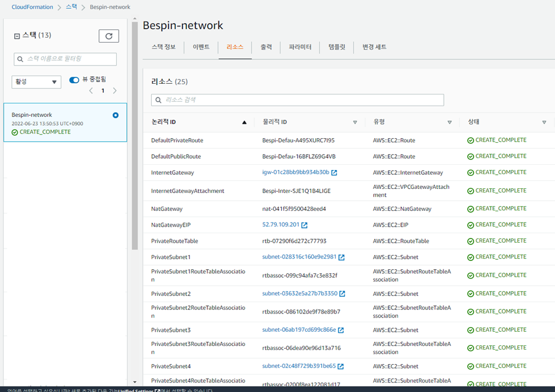Open igw-01c28bb9bb934b30b physical ID link
This screenshot has width=555, height=392.
tap(296, 172)
